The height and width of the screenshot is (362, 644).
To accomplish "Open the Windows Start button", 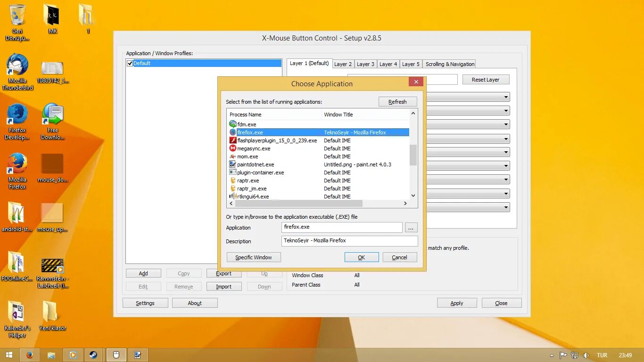I will coord(9,355).
